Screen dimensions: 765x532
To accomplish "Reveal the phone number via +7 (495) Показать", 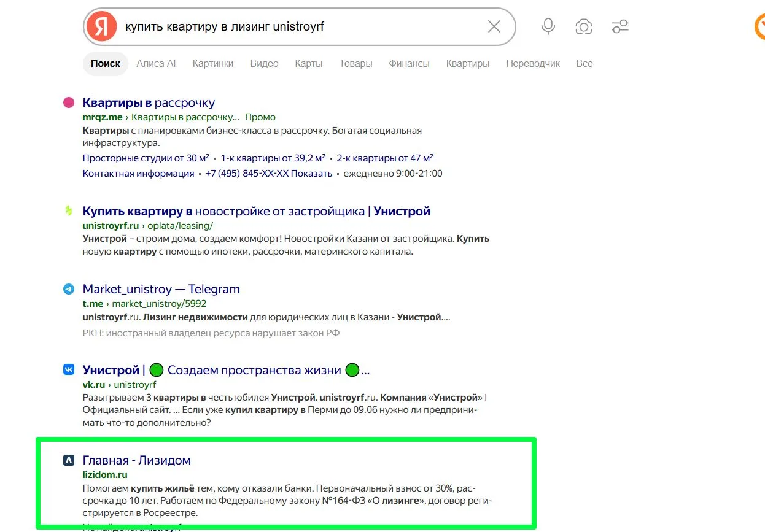I will coord(268,174).
